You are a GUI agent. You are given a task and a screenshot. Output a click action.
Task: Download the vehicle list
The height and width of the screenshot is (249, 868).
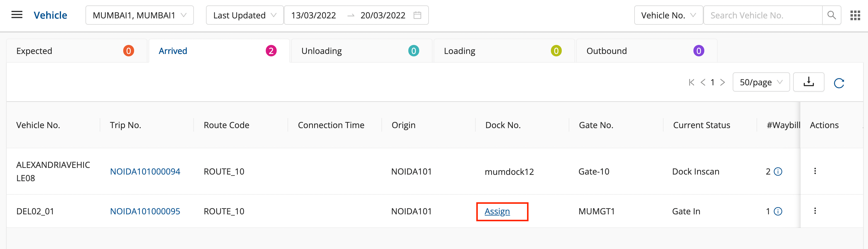coord(809,82)
